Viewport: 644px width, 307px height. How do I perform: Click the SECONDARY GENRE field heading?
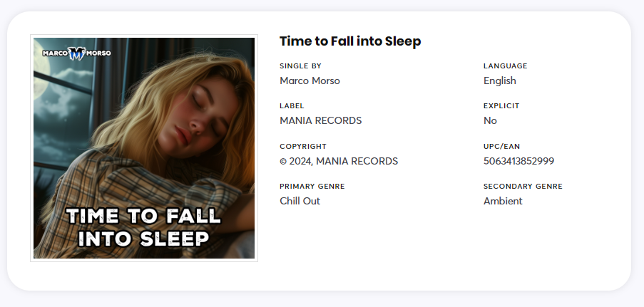(x=523, y=187)
